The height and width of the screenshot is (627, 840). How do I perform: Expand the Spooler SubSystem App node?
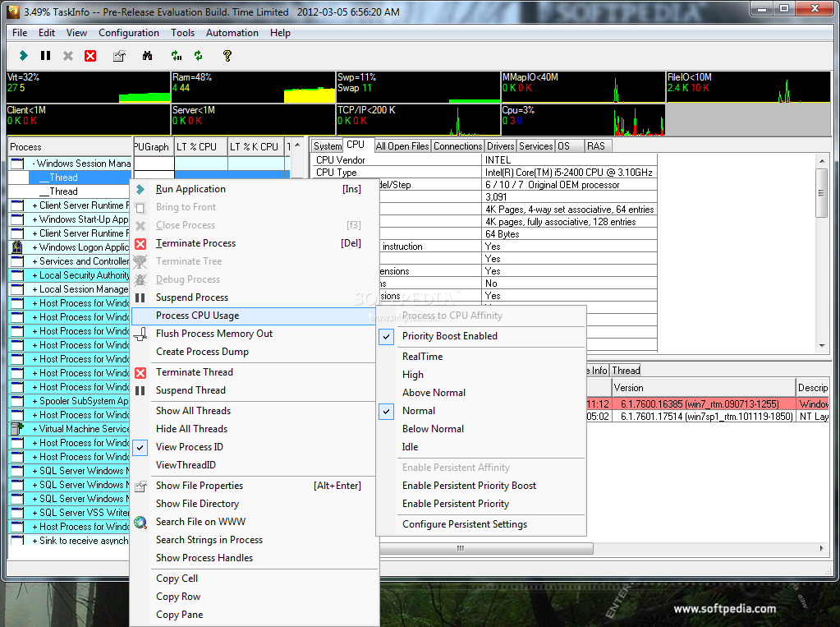click(34, 401)
